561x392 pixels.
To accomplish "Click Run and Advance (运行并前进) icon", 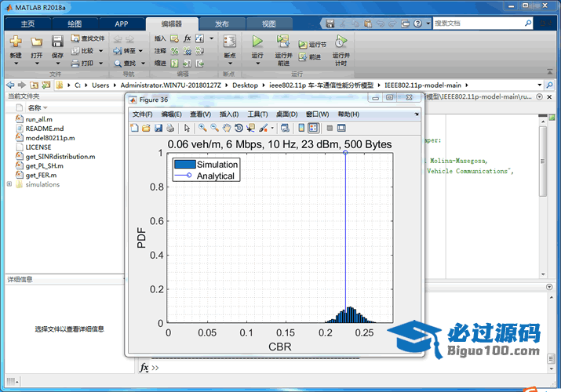I will 283,42.
